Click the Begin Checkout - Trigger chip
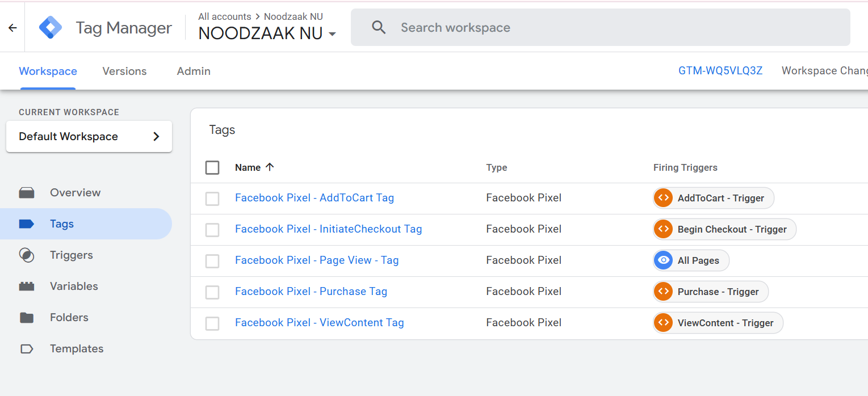 pyautogui.click(x=724, y=229)
